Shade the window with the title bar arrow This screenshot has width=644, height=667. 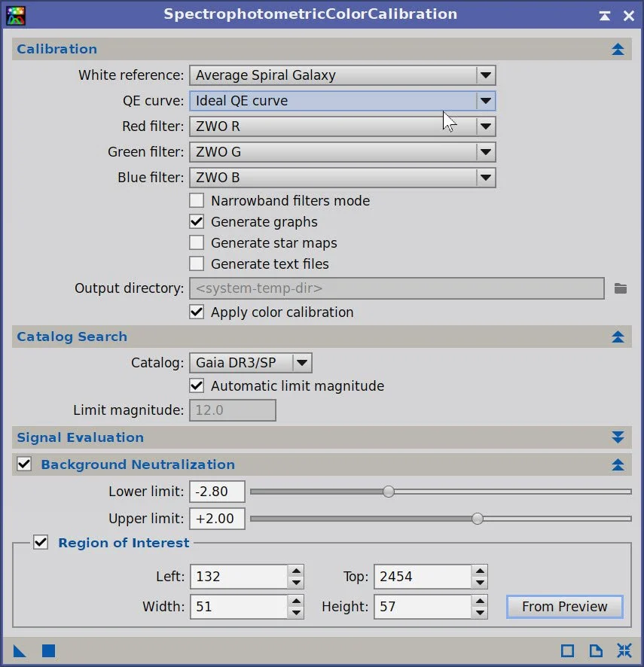tap(604, 16)
